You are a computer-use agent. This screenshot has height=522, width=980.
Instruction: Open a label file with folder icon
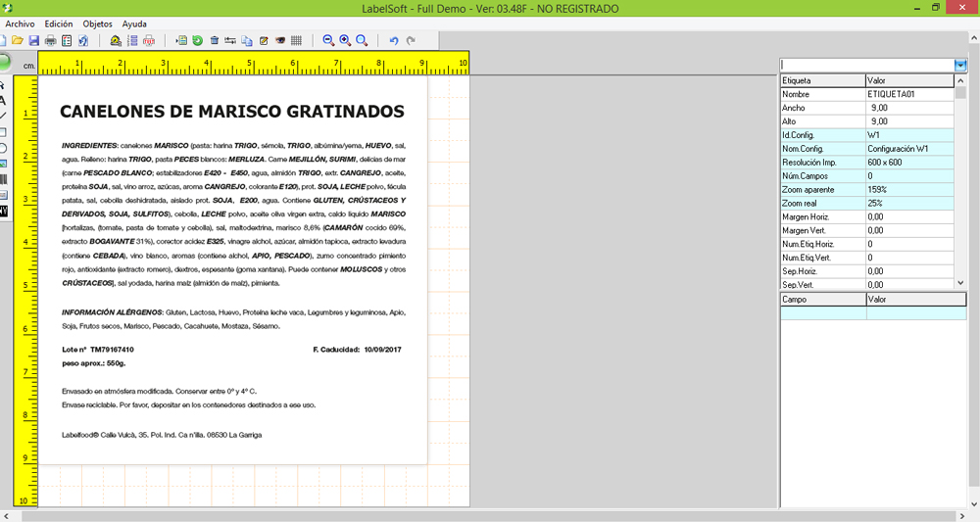coord(18,40)
